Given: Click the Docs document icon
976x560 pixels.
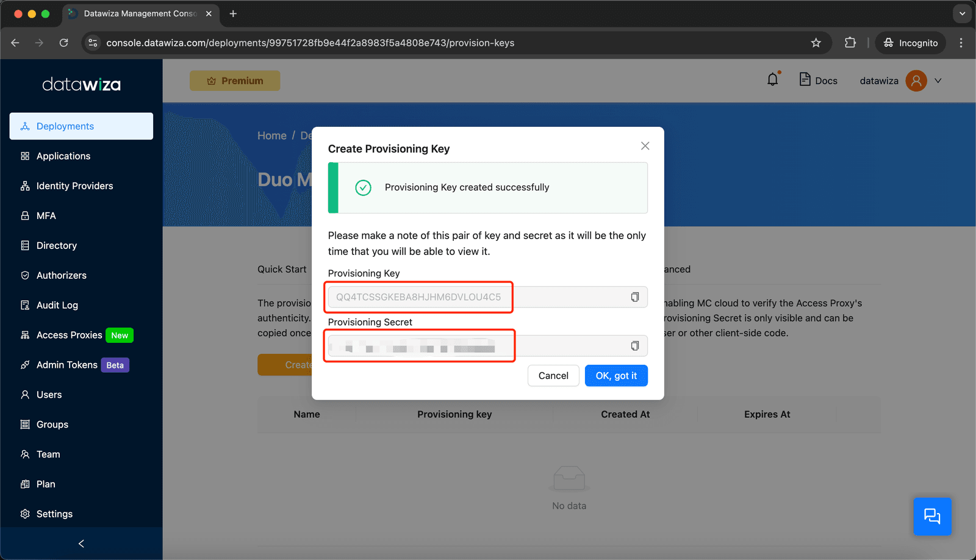Looking at the screenshot, I should point(805,79).
